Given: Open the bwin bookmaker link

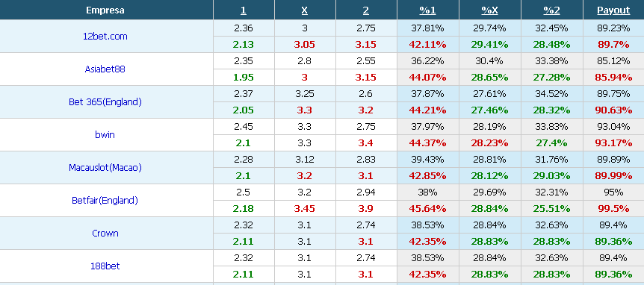Looking at the screenshot, I should tap(105, 135).
